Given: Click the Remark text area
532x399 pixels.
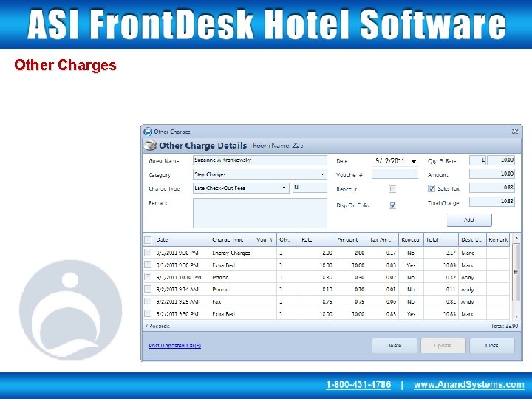Looking at the screenshot, I should click(x=260, y=213).
